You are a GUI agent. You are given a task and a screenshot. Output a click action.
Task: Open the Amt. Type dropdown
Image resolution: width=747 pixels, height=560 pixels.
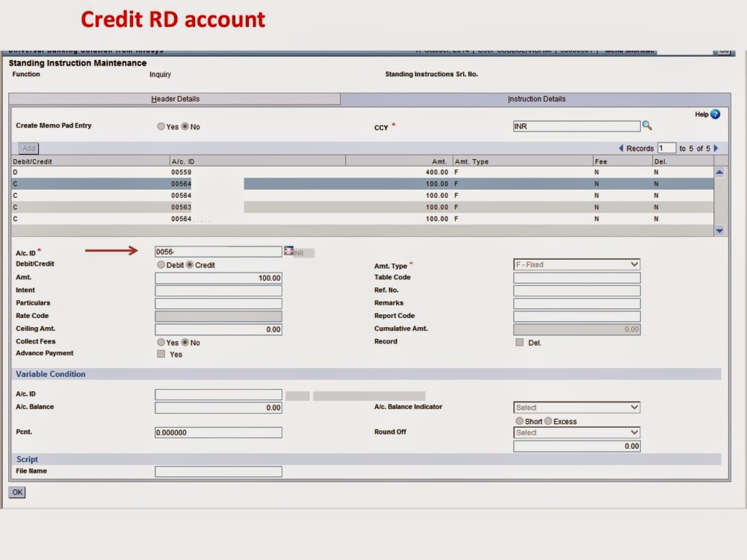coord(634,264)
